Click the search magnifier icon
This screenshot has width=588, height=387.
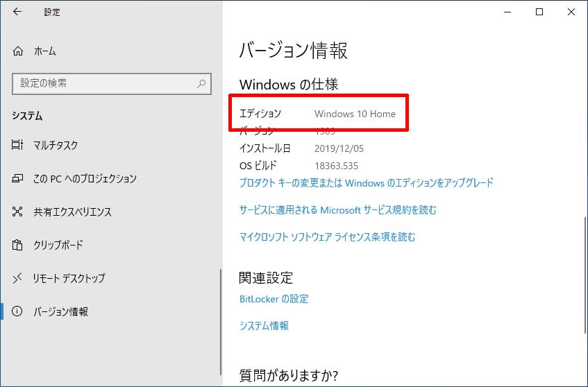(201, 83)
